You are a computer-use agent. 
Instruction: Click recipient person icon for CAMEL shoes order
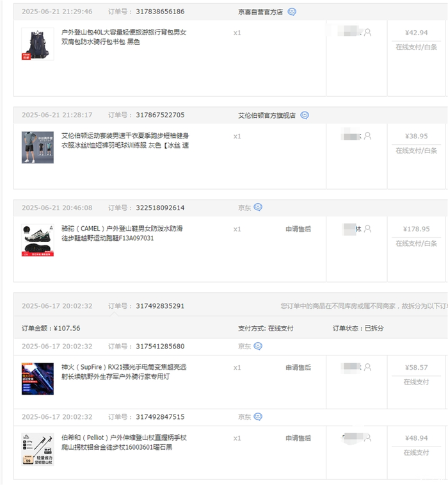pos(367,229)
